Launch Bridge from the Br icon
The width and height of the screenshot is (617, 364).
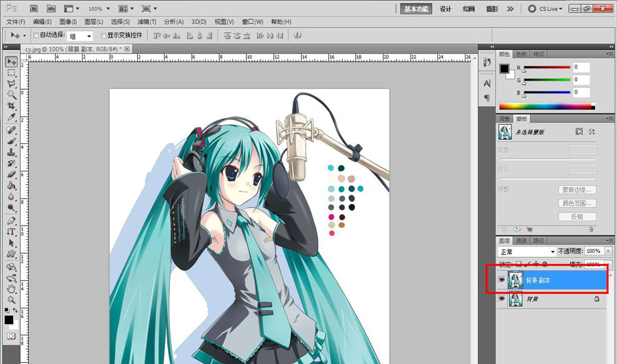34,8
